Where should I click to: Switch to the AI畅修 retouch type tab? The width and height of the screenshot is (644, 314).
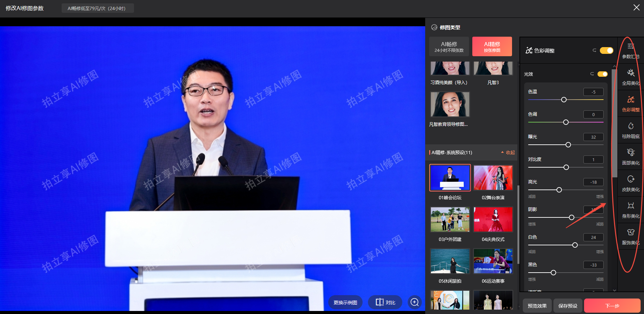[449, 46]
